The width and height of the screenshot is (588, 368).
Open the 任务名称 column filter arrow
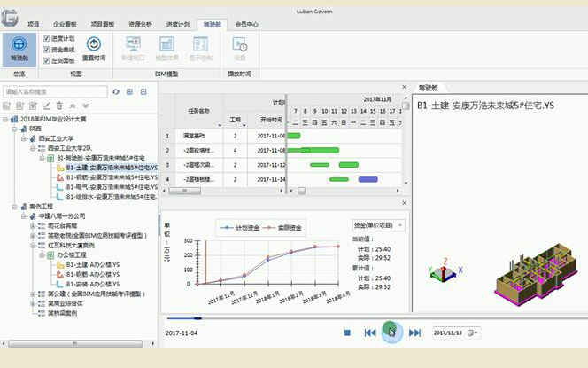click(220, 125)
